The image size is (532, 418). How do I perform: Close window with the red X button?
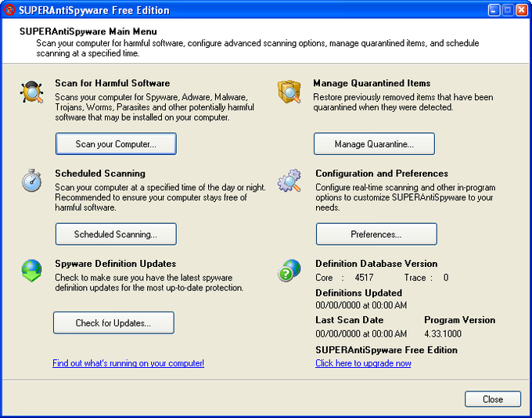pyautogui.click(x=522, y=10)
